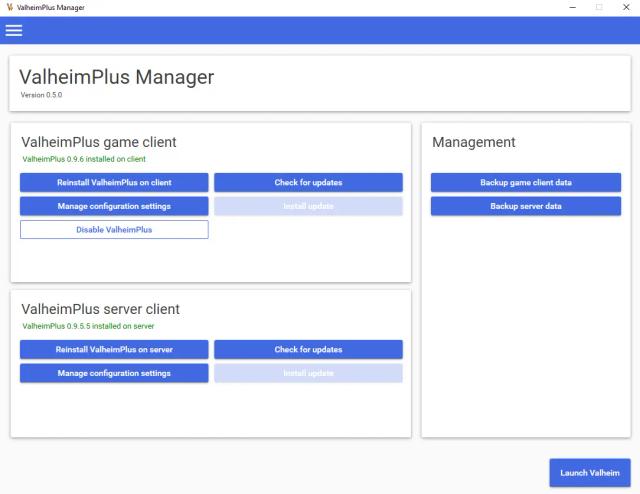Click Install update in game client section
The height and width of the screenshot is (494, 640).
(x=308, y=206)
